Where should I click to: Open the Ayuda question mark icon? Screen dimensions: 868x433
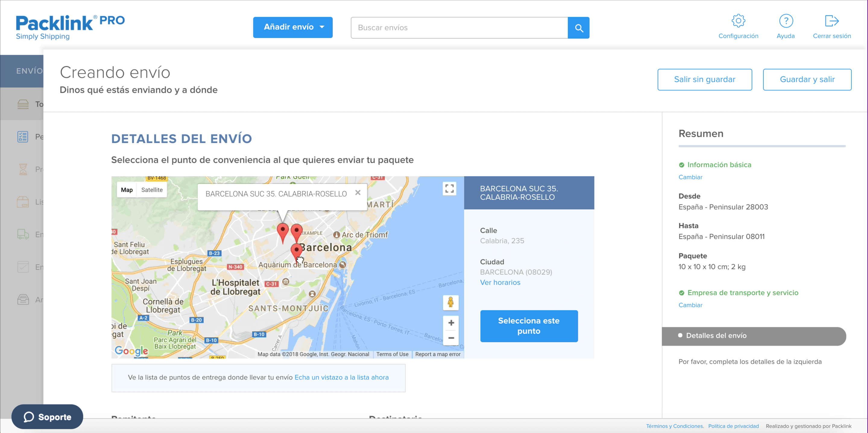point(786,21)
